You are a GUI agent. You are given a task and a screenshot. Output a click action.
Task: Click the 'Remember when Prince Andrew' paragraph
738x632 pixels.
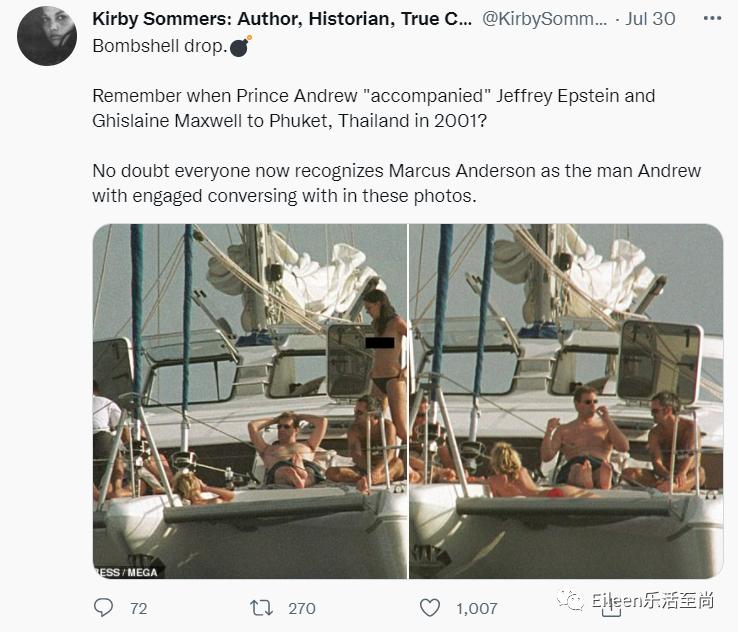coord(374,108)
